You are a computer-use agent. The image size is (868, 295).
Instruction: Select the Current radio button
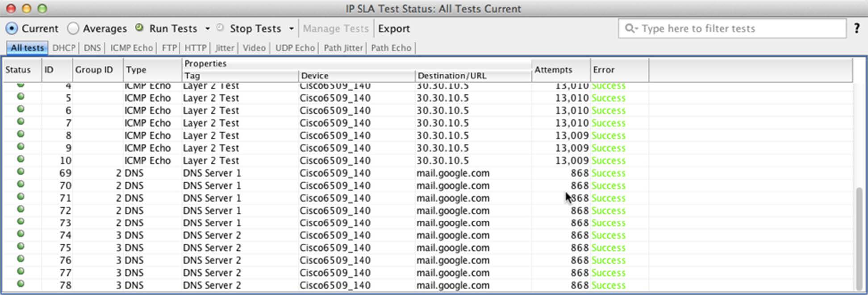click(12, 29)
